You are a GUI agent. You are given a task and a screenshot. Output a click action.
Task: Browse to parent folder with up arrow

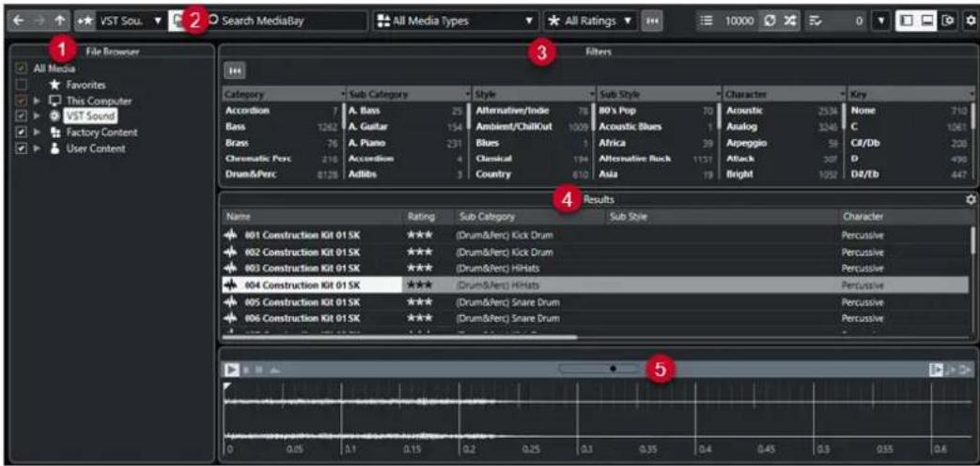coord(59,21)
